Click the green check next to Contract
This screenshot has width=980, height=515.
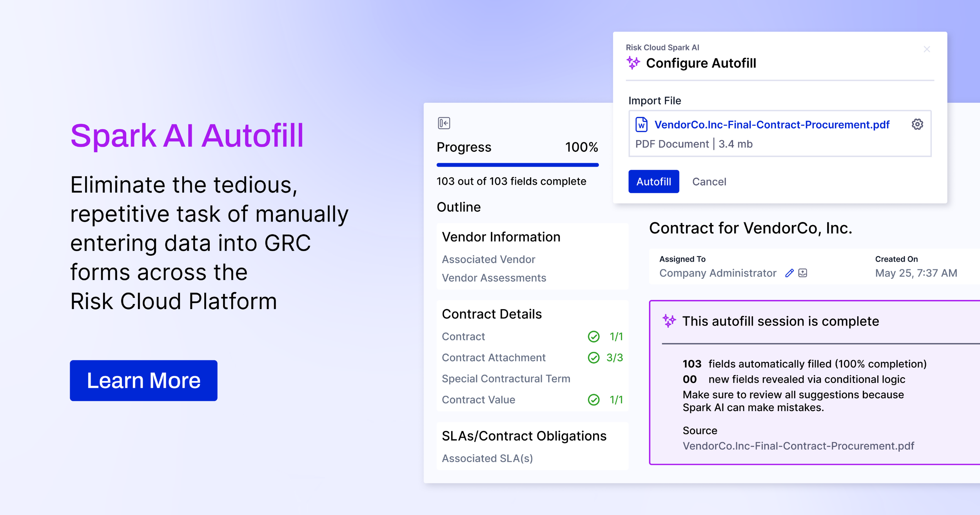click(x=593, y=337)
